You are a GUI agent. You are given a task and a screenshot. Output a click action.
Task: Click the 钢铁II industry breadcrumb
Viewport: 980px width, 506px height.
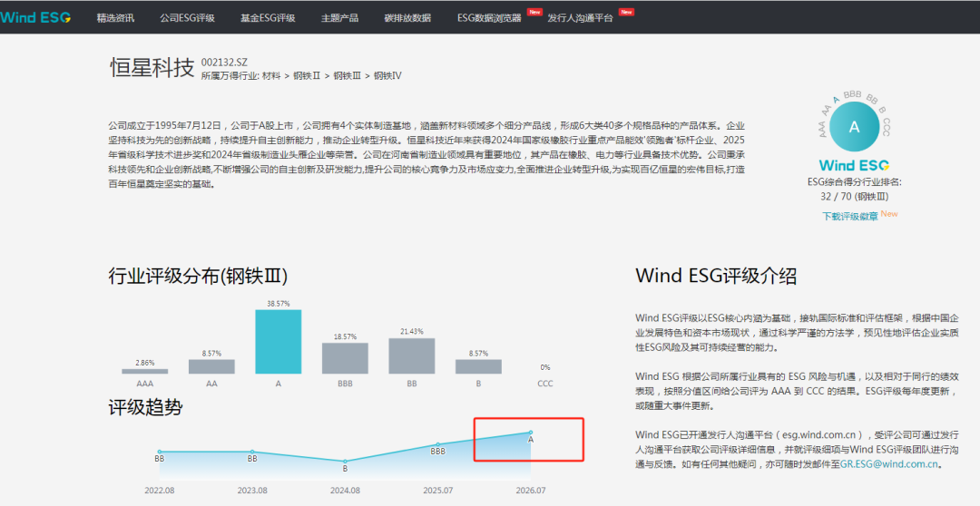(307, 76)
